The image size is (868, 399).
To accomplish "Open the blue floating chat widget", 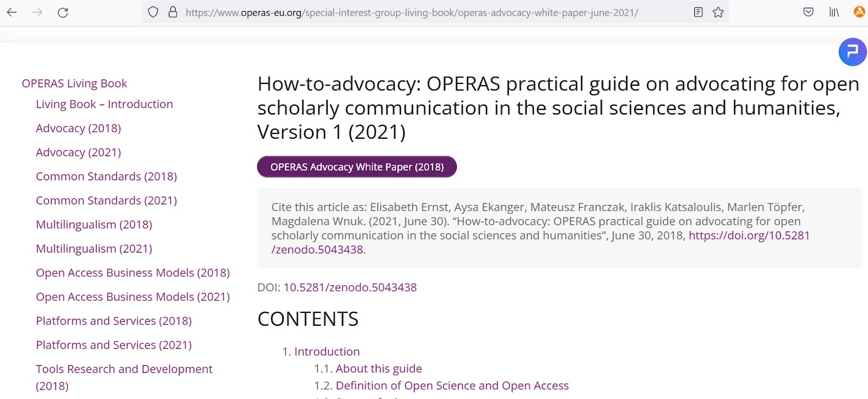I will pos(852,52).
